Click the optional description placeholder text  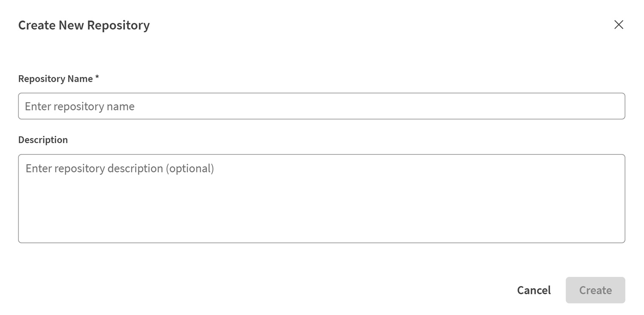point(119,168)
